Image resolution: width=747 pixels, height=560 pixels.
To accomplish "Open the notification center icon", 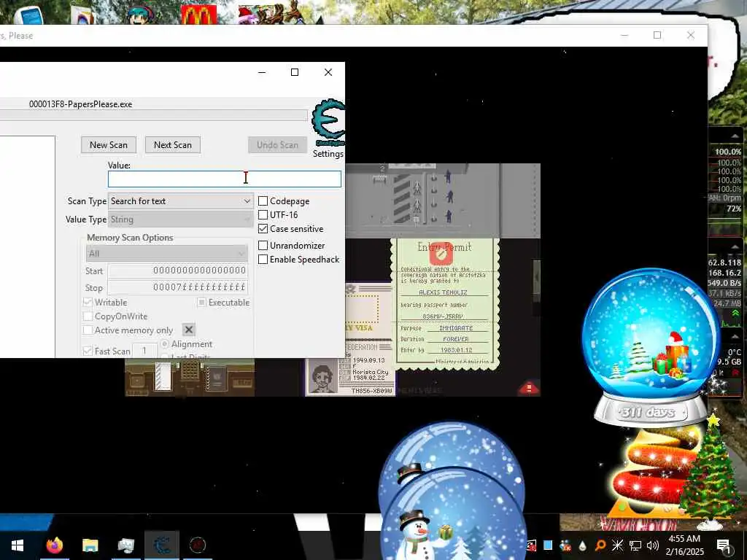I will tap(723, 545).
